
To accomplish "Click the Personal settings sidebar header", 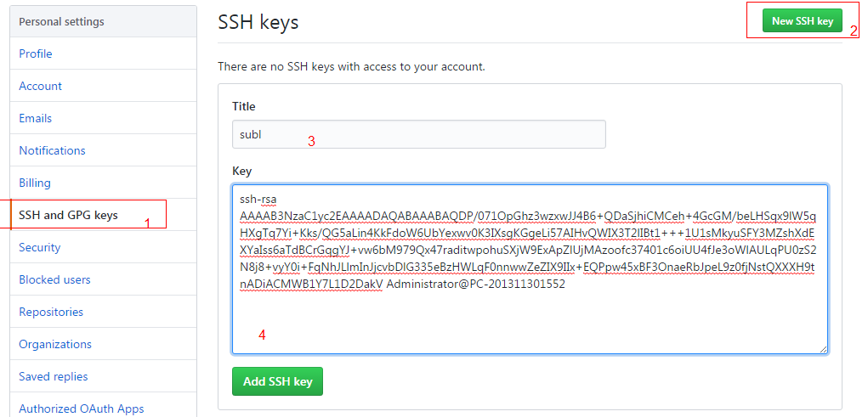I will (61, 21).
